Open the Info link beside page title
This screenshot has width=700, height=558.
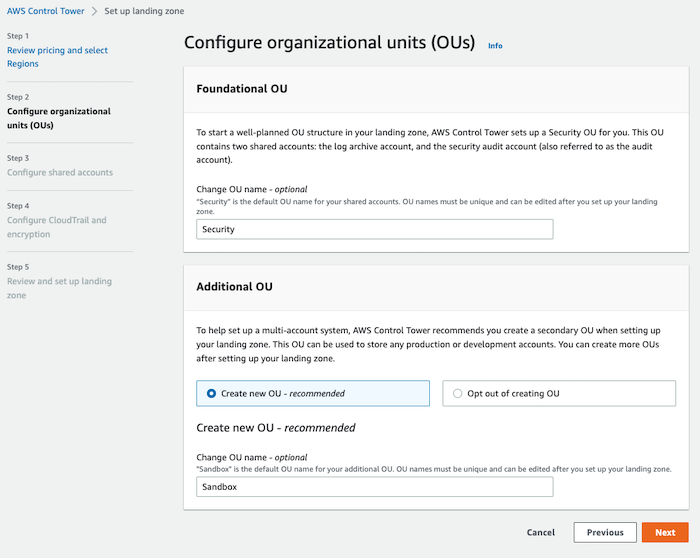(495, 46)
